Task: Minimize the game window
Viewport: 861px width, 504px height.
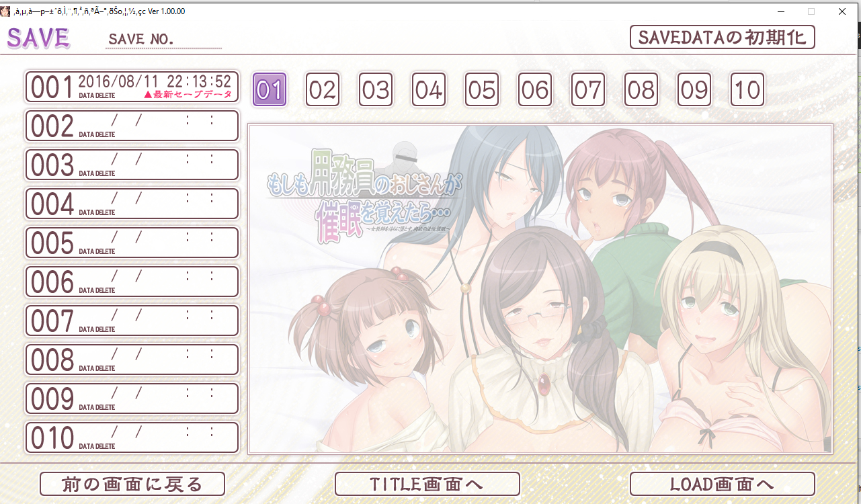Action: [780, 11]
